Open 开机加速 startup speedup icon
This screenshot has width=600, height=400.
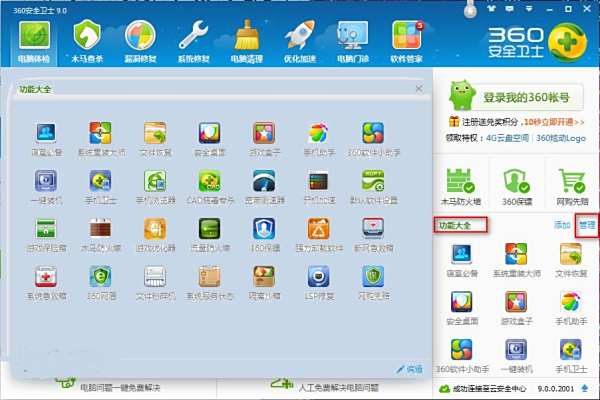click(319, 187)
